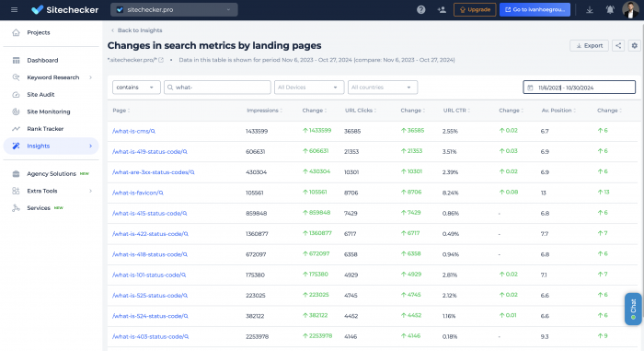Click Back to Insights link
The width and height of the screenshot is (644, 351).
[x=137, y=30]
